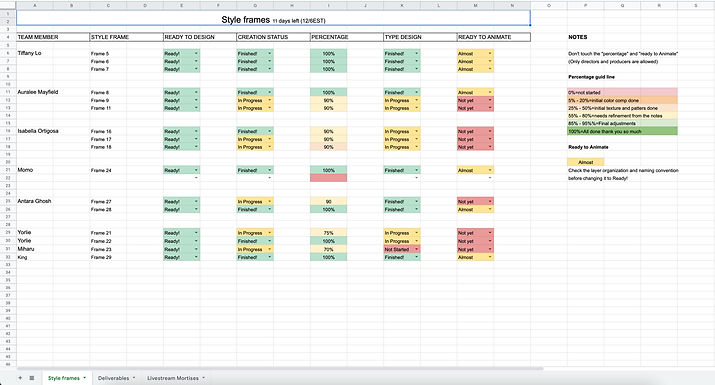Open Frame 29 Type Design 'Finished!' dropdown
The height and width of the screenshot is (385, 715).
click(416, 257)
